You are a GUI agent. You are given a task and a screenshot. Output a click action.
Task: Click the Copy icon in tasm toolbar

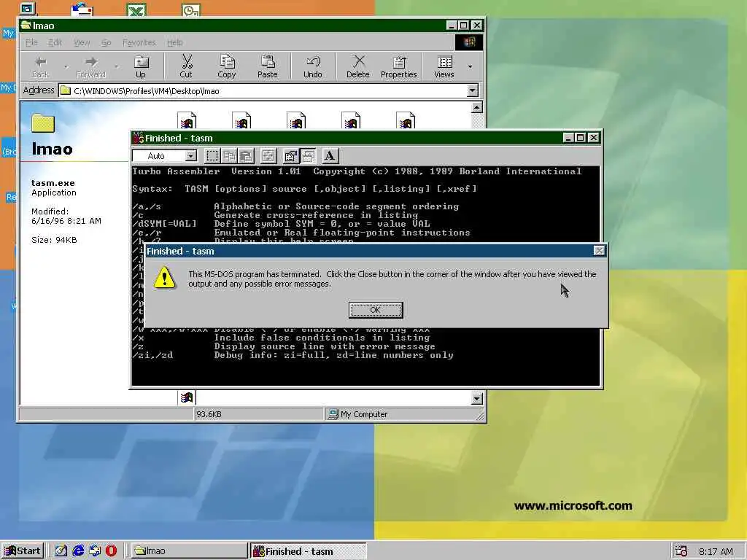pyautogui.click(x=229, y=156)
